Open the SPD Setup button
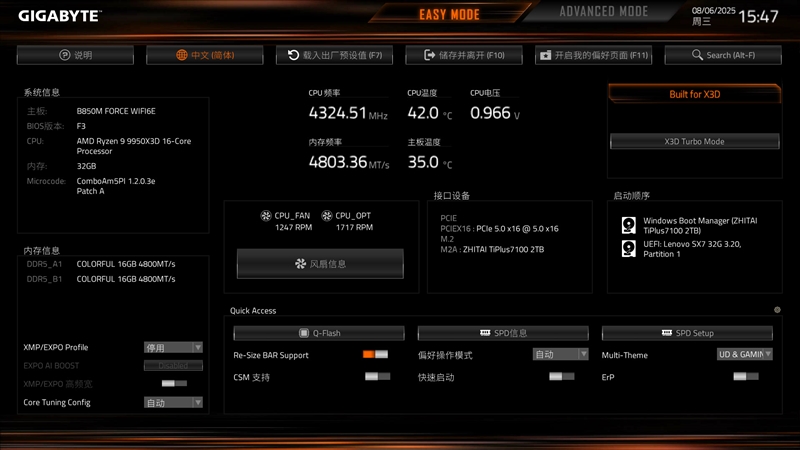Viewport: 800px width, 450px height. (x=687, y=333)
